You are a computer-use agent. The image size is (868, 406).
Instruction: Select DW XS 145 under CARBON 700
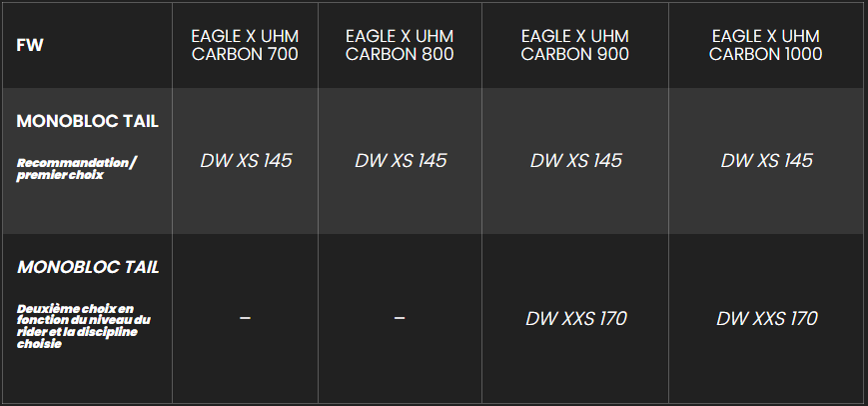point(246,160)
